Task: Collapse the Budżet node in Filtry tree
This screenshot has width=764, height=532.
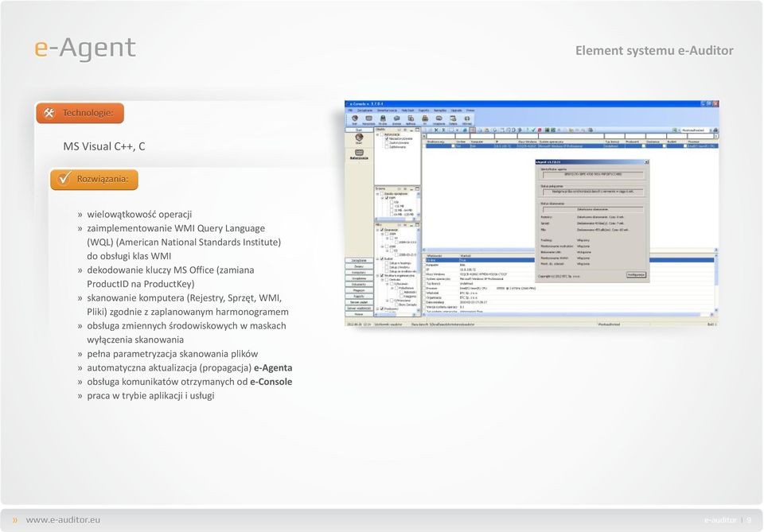Action: point(377,259)
